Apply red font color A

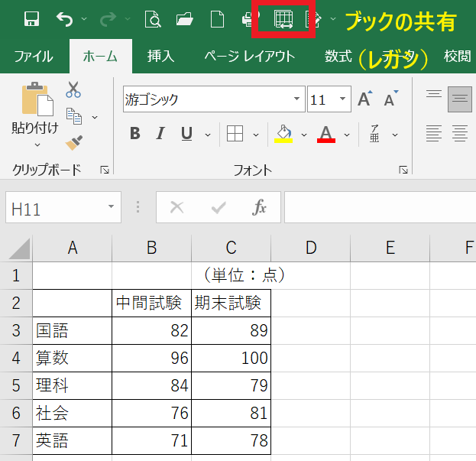point(326,134)
